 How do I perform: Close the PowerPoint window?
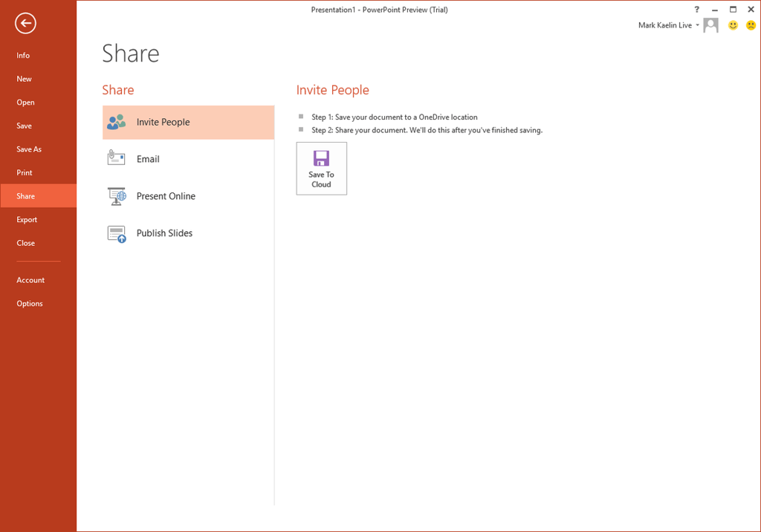coord(751,9)
